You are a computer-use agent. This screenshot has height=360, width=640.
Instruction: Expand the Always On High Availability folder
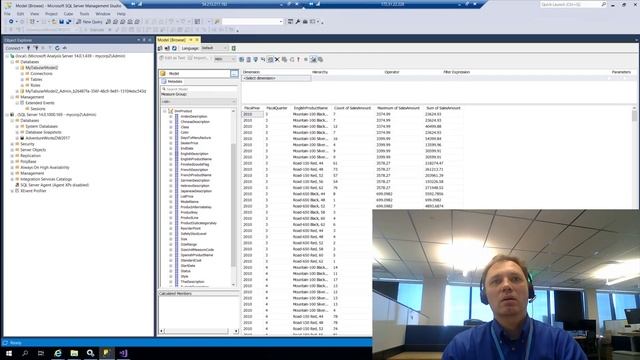click(12, 167)
